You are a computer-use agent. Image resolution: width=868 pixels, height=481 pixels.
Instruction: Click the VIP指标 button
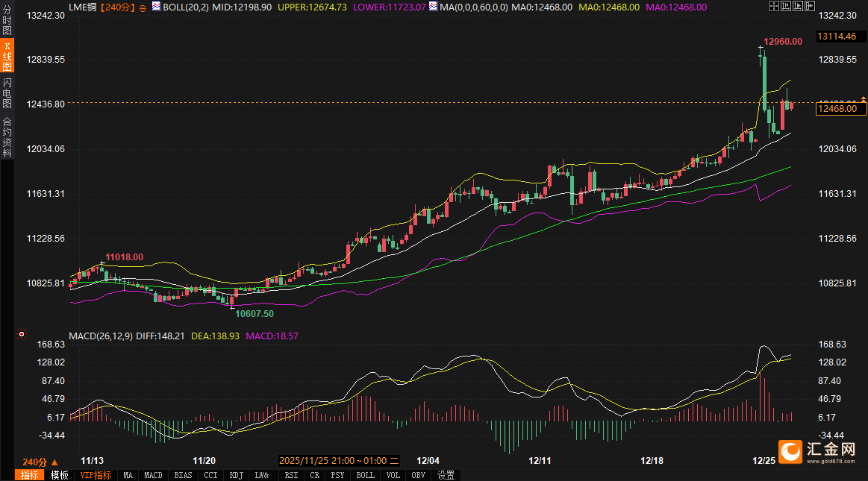pyautogui.click(x=96, y=475)
